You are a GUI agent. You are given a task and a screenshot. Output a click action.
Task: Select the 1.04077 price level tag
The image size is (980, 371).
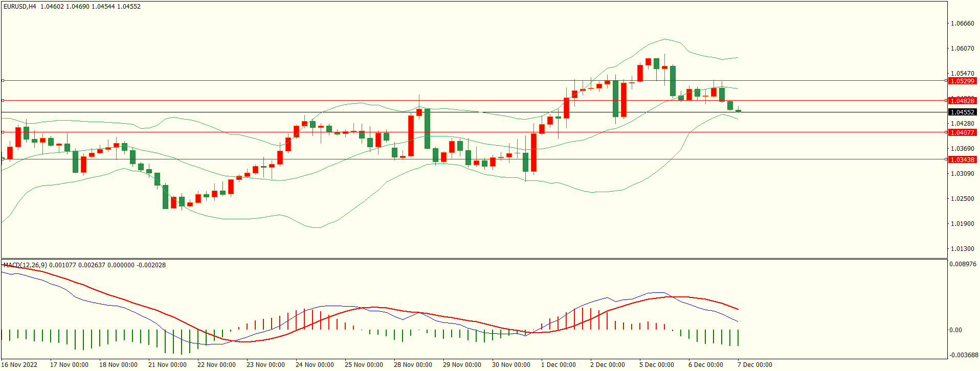(962, 132)
